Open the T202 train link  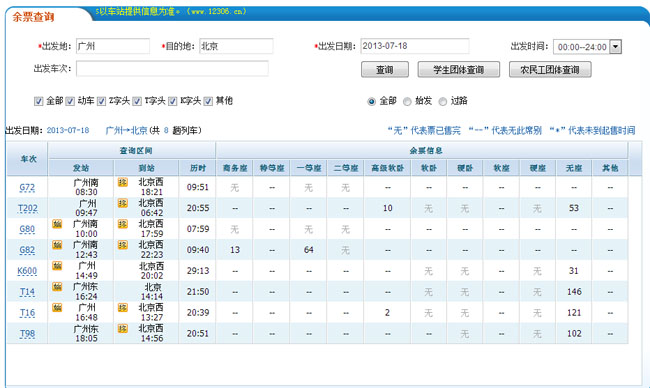pyautogui.click(x=28, y=208)
